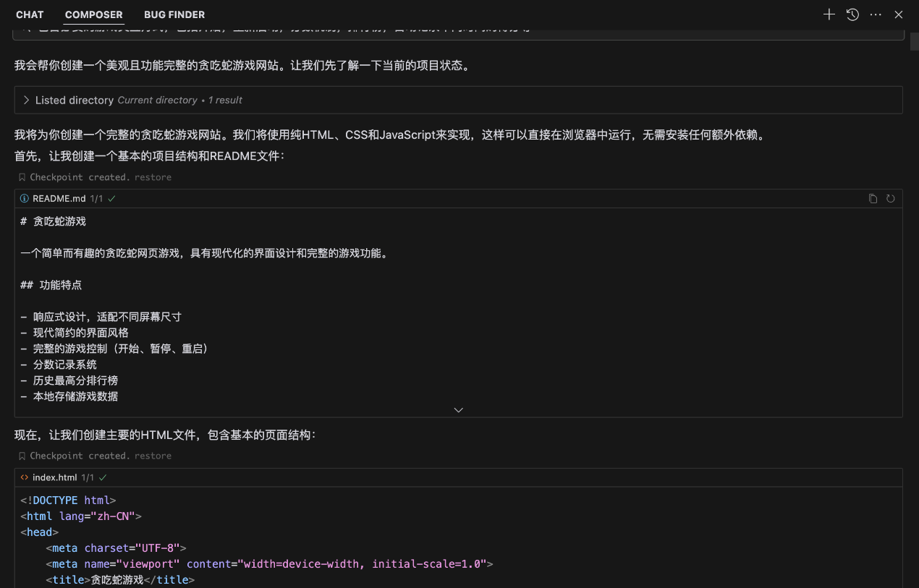Open the README.md file name link

pyautogui.click(x=59, y=199)
